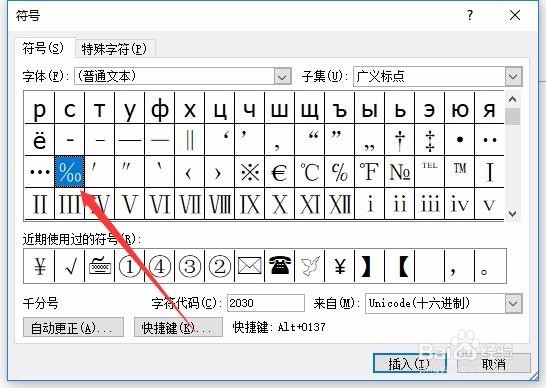Expand the 子集 subset dropdown
The image size is (546, 388).
pyautogui.click(x=513, y=76)
